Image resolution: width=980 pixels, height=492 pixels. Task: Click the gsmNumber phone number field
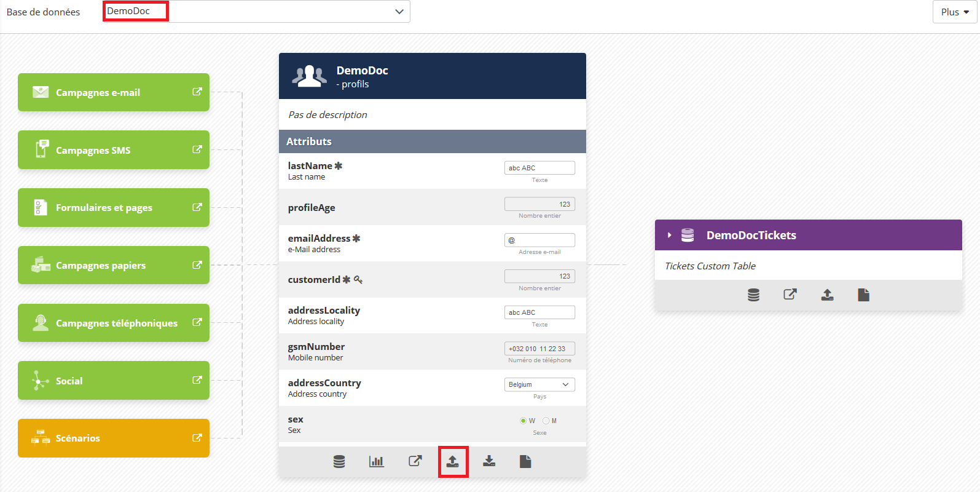click(x=539, y=349)
